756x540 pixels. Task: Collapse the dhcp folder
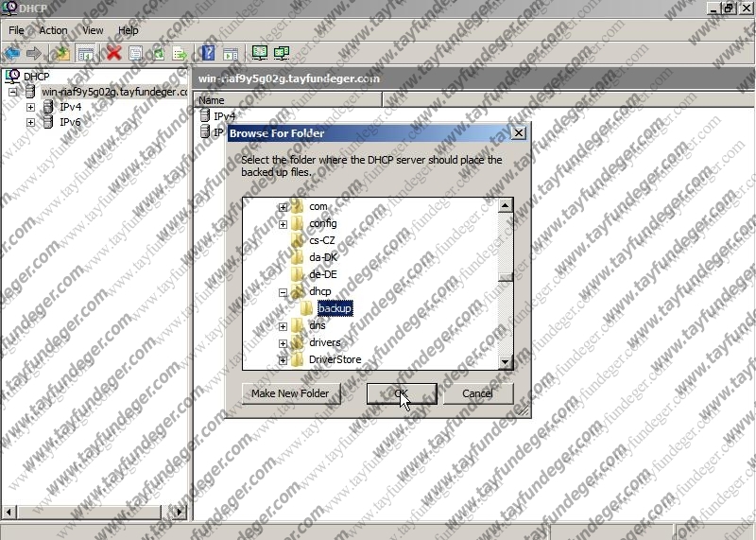tap(283, 292)
